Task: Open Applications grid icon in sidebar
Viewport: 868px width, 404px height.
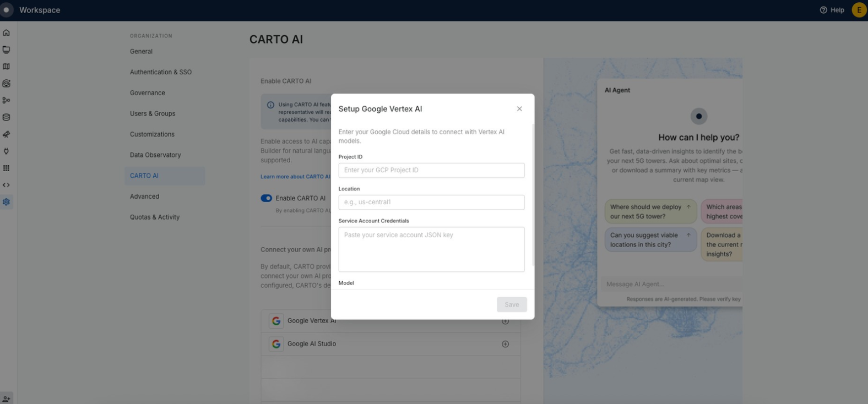Action: pos(6,168)
